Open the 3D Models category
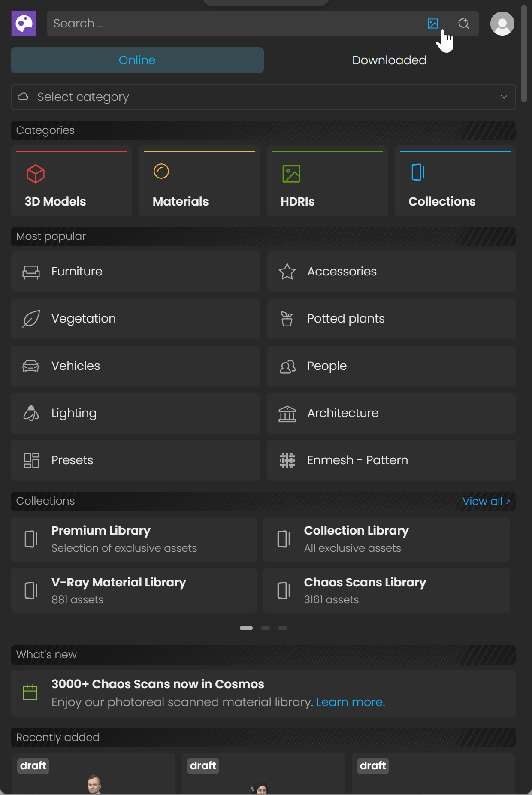This screenshot has width=532, height=795. point(71,181)
